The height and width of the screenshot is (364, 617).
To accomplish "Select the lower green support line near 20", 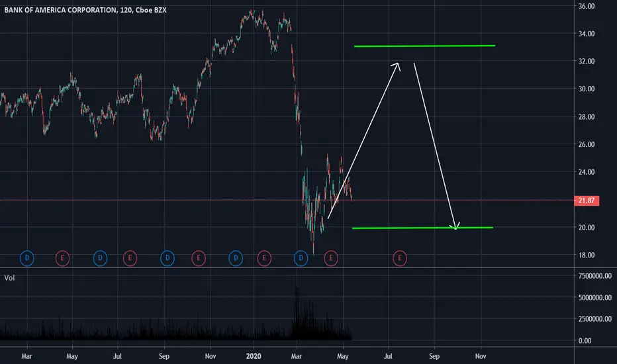I will [x=422, y=228].
